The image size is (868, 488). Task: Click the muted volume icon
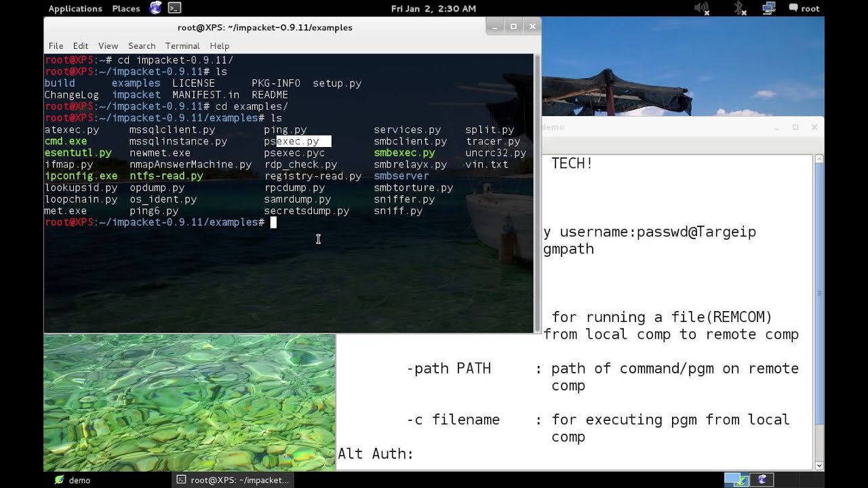[702, 8]
